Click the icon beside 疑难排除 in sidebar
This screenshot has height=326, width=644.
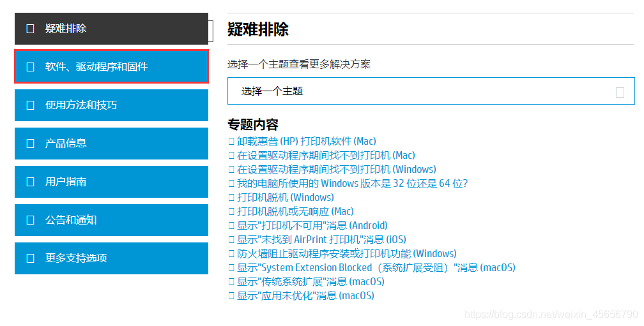click(x=31, y=29)
